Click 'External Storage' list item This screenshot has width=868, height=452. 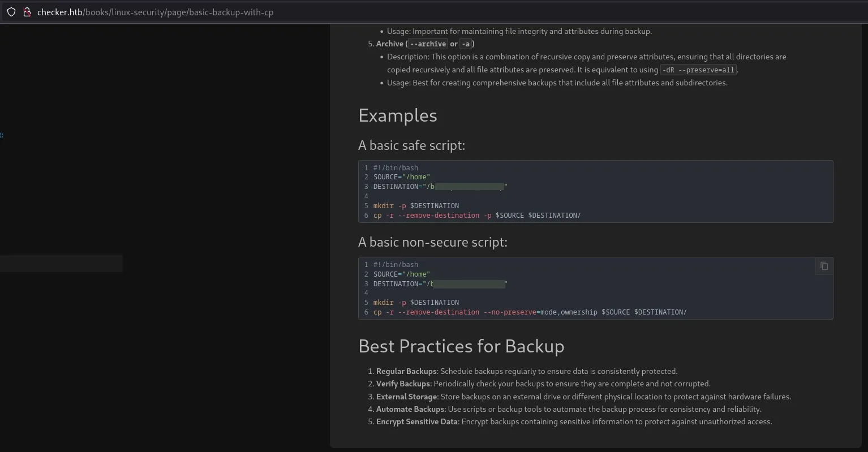pyautogui.click(x=583, y=397)
